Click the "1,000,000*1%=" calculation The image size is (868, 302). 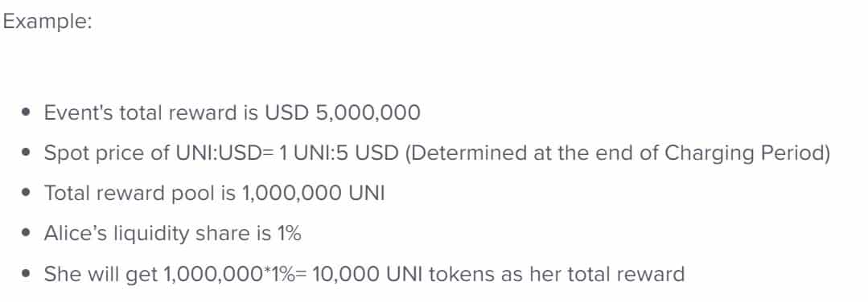point(235,274)
